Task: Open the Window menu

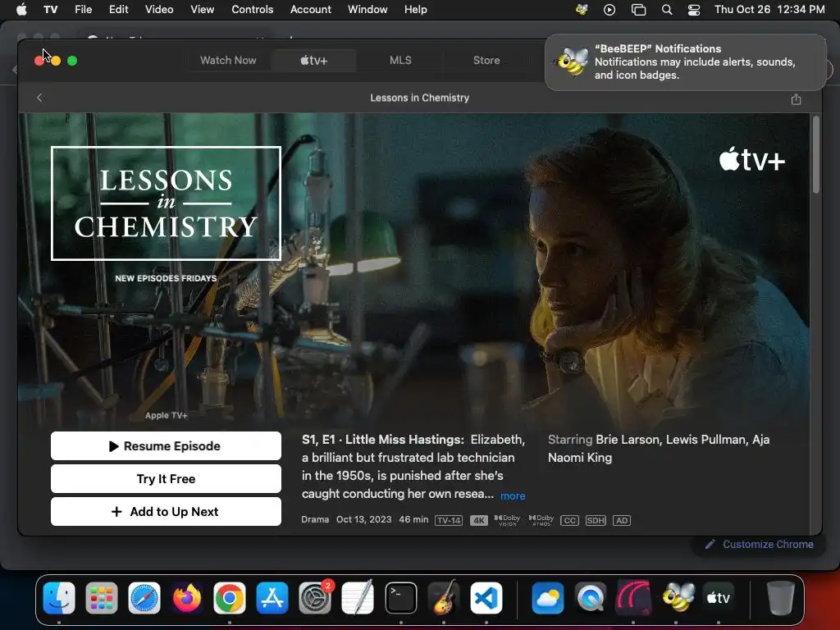Action: pyautogui.click(x=367, y=10)
